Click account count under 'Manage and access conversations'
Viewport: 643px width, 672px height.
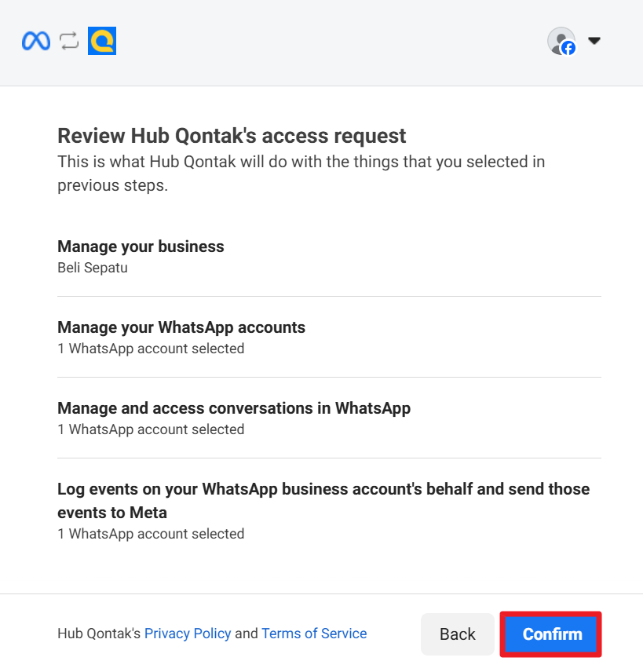[151, 429]
